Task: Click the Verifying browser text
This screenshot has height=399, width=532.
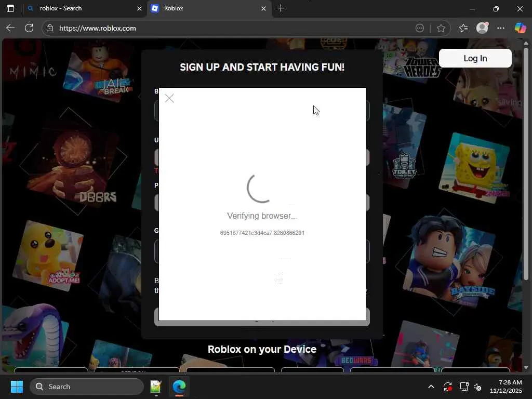Action: tap(262, 216)
